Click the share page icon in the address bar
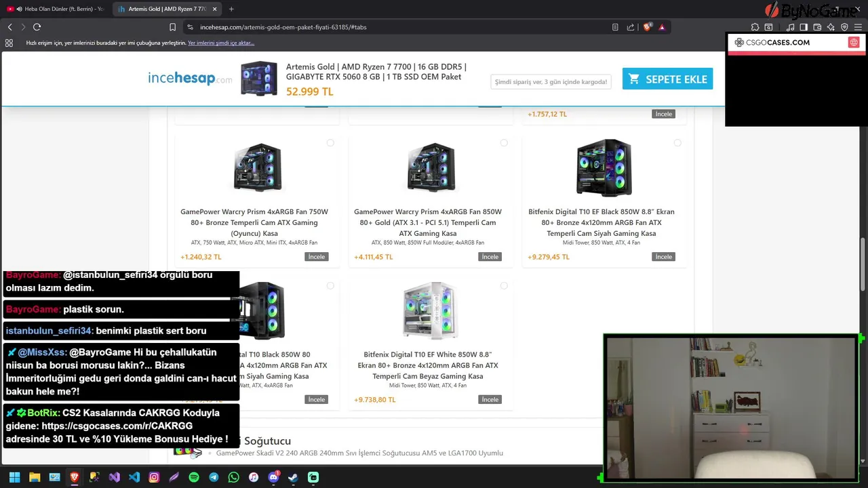 [x=630, y=27]
